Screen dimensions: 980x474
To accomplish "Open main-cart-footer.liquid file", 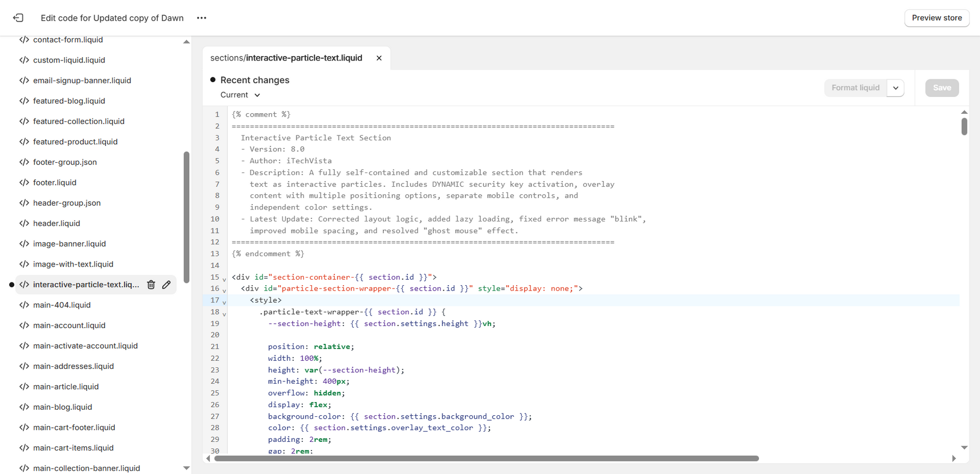I will click(74, 427).
